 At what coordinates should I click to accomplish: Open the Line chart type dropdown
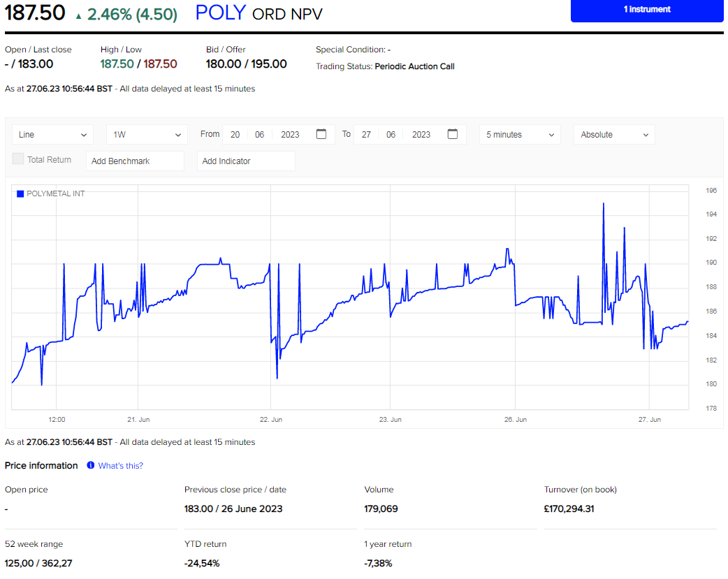52,135
